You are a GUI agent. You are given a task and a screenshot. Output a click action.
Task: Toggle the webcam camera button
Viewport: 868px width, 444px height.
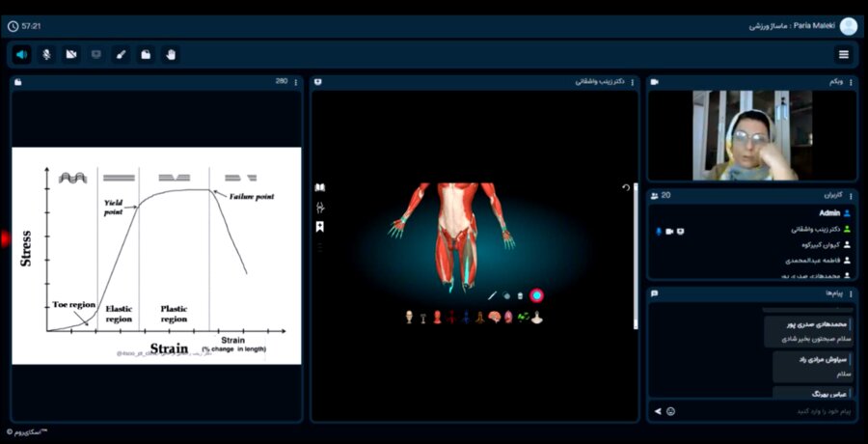point(71,54)
